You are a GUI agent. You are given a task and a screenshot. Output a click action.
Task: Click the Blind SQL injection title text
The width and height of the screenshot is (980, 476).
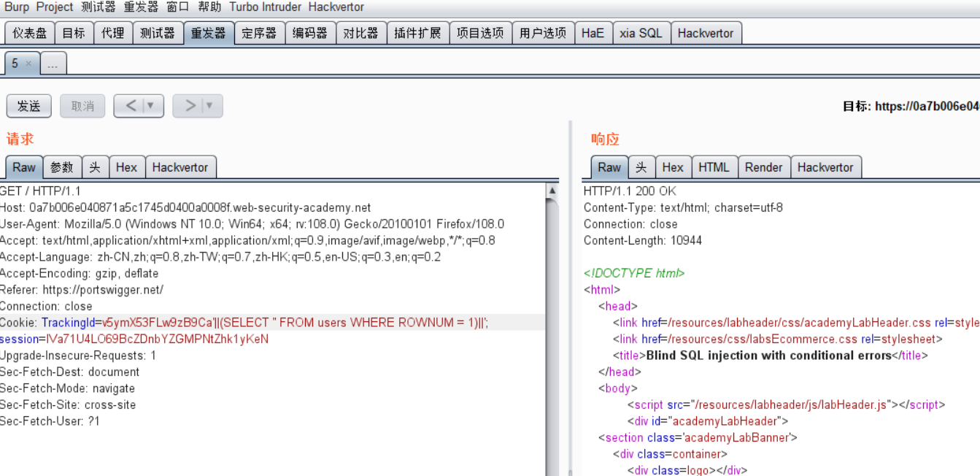pyautogui.click(x=770, y=356)
